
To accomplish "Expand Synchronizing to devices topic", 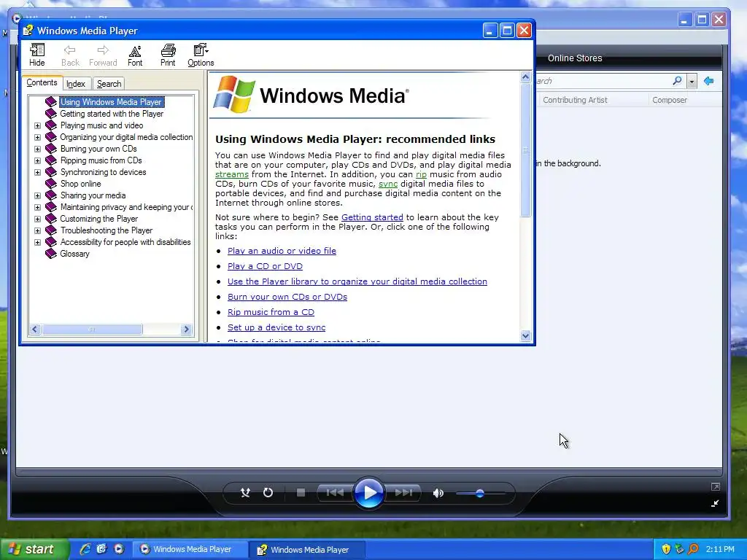I will (x=37, y=172).
